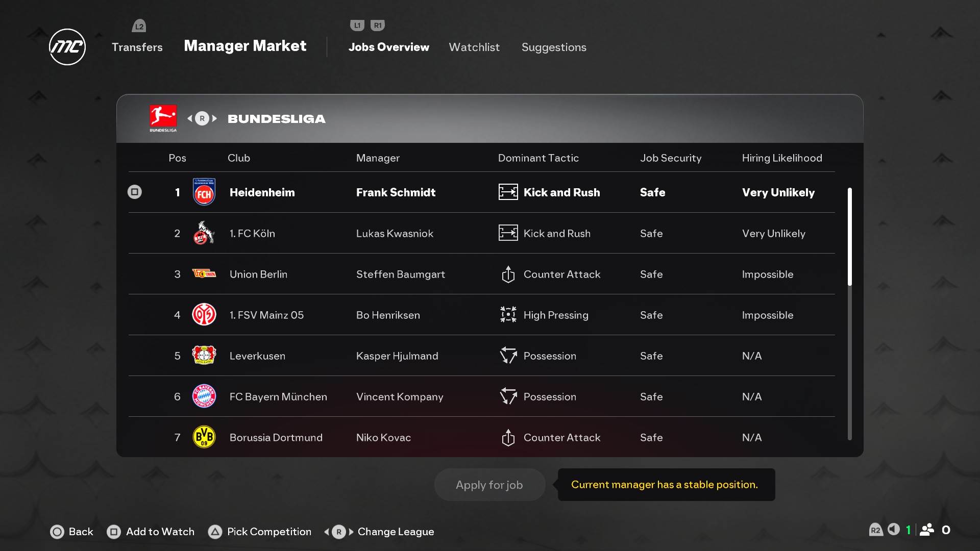Image resolution: width=980 pixels, height=551 pixels.
Task: Open the Suggestions tab
Action: click(554, 47)
